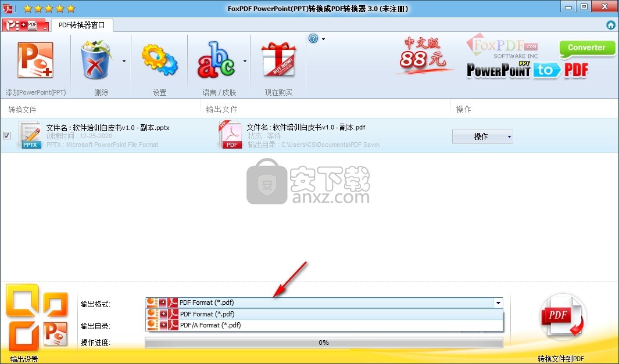Image resolution: width=619 pixels, height=364 pixels.
Task: Click the PDF output file icon
Action: click(x=230, y=135)
